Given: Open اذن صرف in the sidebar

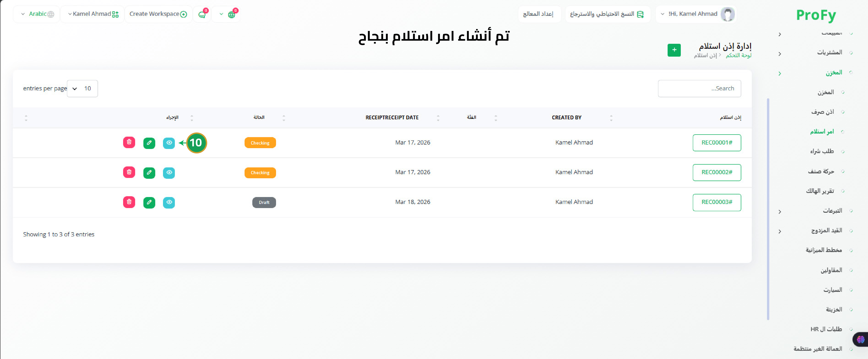Looking at the screenshot, I should 822,112.
